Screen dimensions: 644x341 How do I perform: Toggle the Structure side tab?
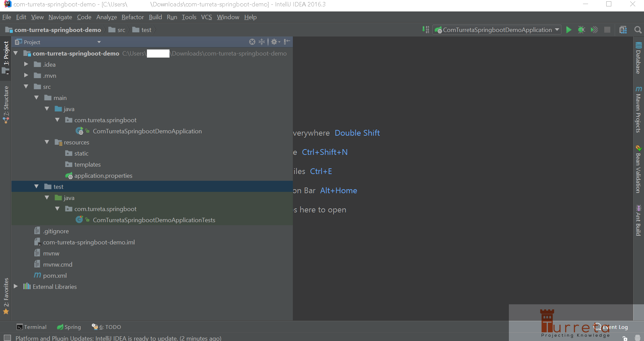click(6, 105)
